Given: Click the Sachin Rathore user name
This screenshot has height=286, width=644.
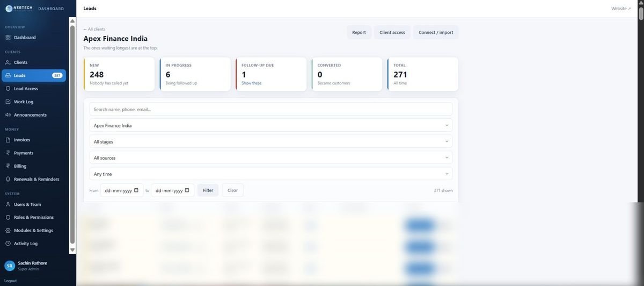Looking at the screenshot, I should [x=33, y=263].
